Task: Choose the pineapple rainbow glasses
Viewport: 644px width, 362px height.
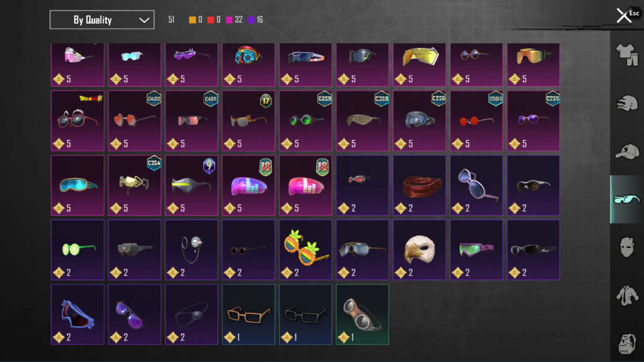Action: pos(306,250)
